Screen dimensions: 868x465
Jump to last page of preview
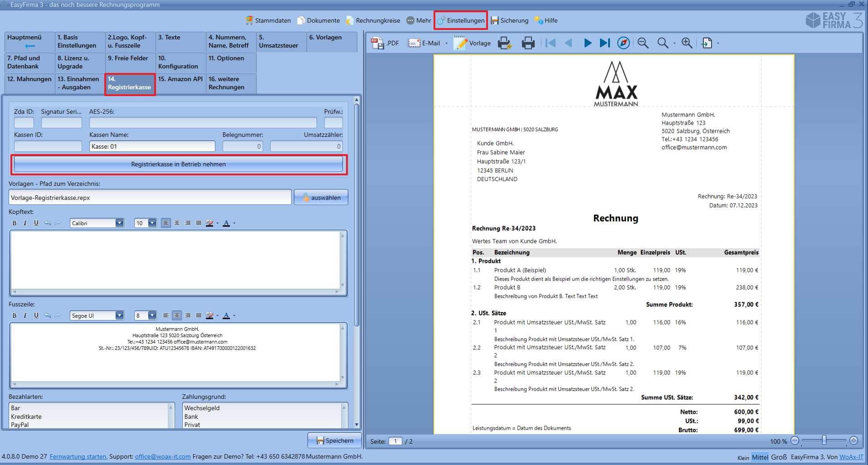coord(605,43)
